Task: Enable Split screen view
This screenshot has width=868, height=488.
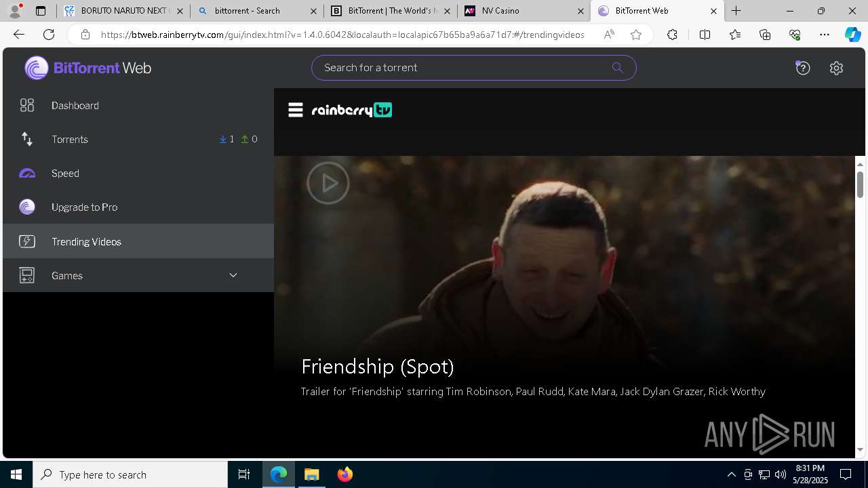Action: [705, 35]
